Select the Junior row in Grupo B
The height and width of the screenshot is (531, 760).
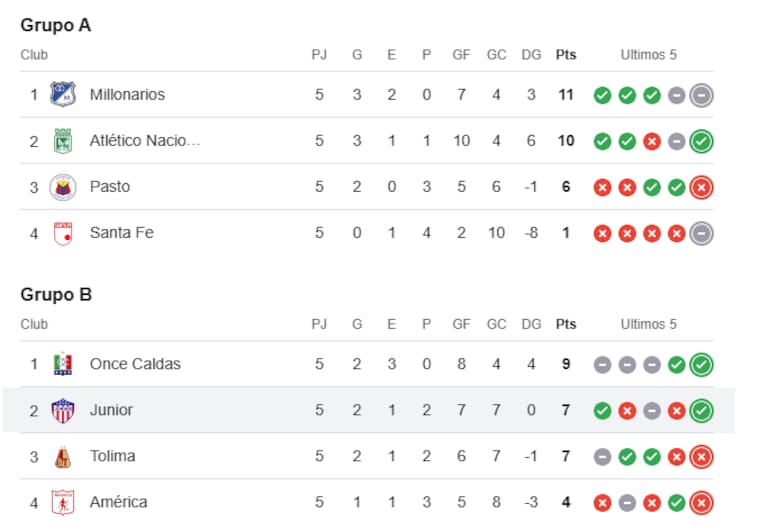[368, 410]
